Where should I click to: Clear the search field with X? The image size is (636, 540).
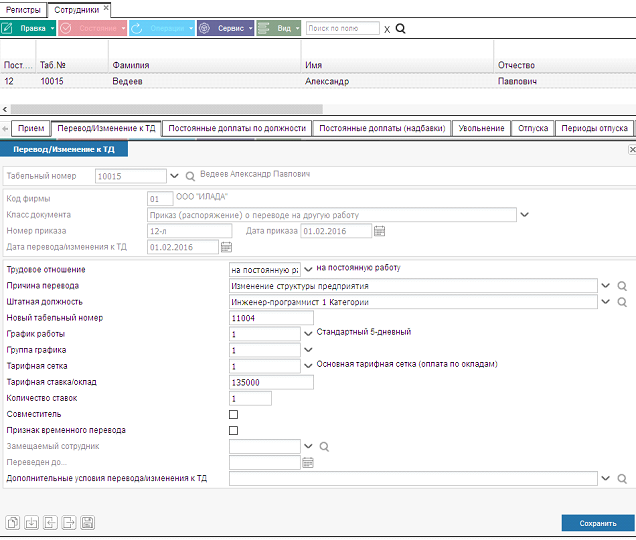(x=387, y=29)
